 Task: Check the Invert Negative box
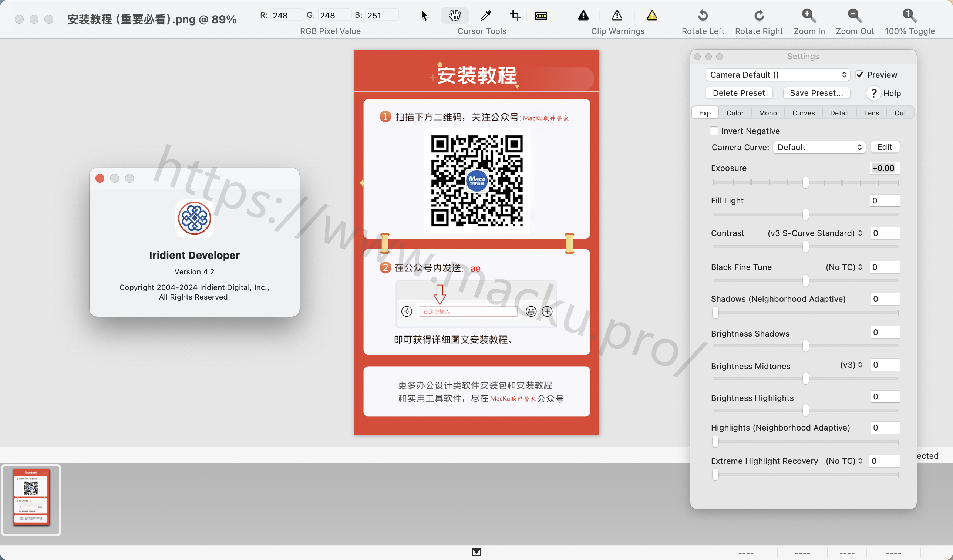click(714, 131)
